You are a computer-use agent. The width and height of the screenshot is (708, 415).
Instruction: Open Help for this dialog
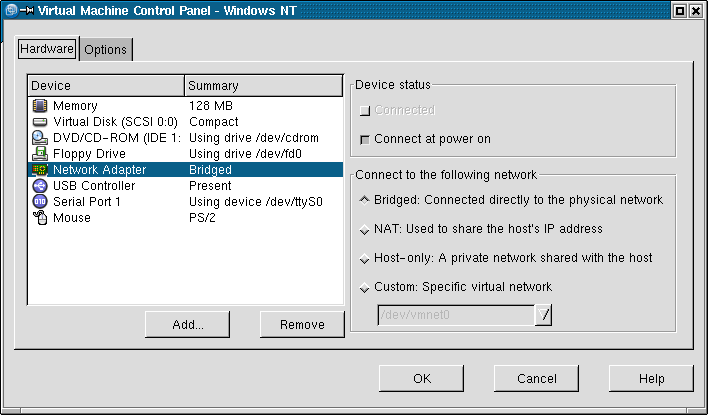[x=651, y=378]
